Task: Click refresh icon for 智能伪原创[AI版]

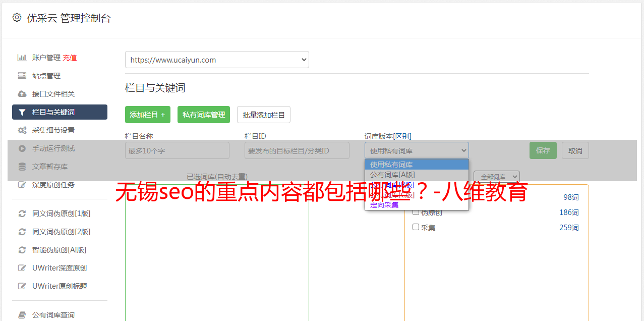Action: coord(22,250)
